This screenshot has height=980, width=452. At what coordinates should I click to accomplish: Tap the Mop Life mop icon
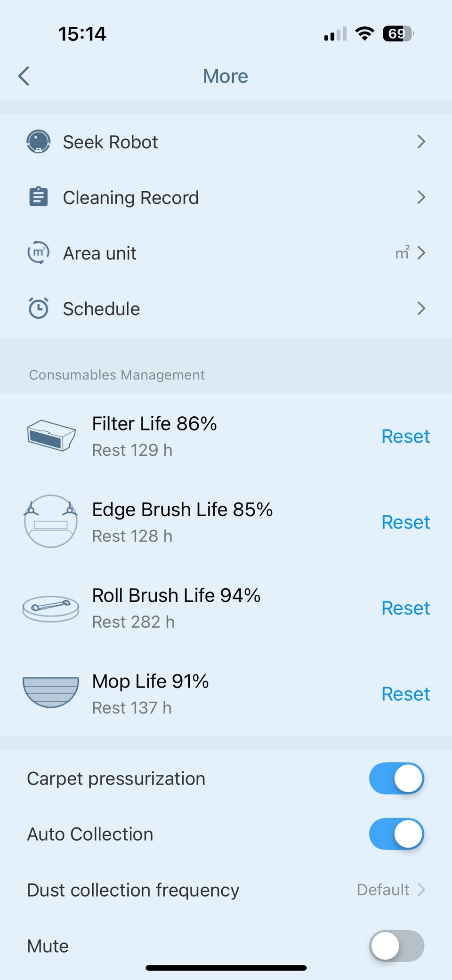[x=51, y=692]
